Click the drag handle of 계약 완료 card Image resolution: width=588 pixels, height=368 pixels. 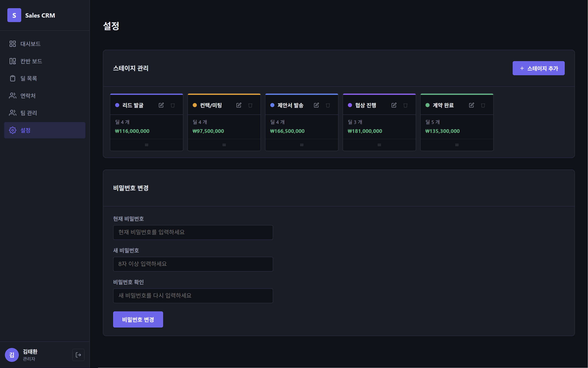pos(457,145)
